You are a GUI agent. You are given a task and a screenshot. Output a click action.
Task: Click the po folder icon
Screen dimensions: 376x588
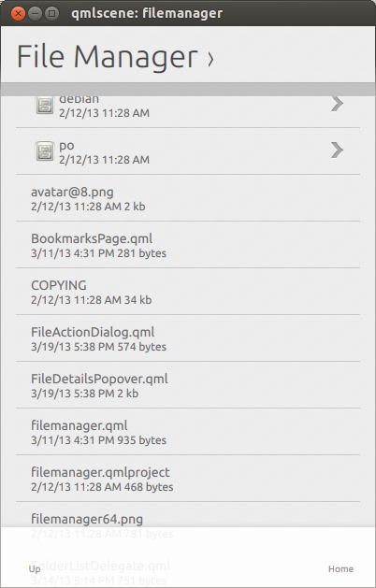pos(45,151)
